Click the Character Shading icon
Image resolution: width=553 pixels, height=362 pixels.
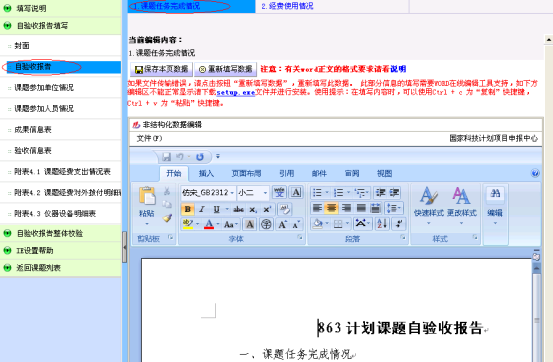250,224
